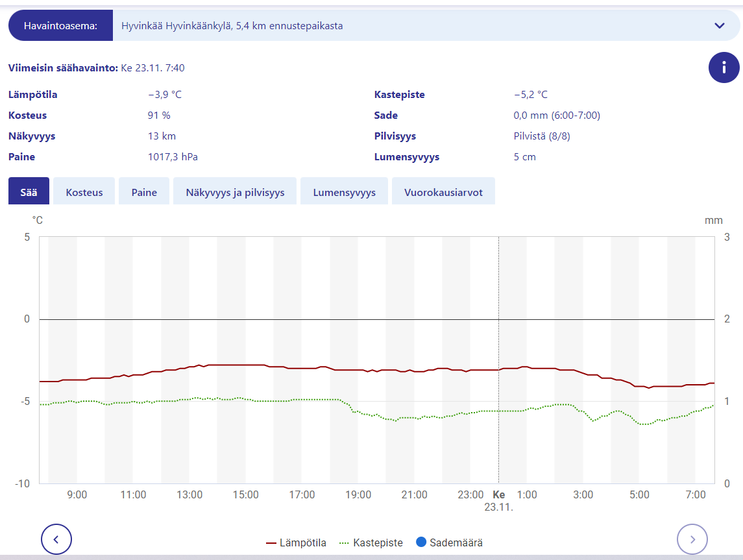
Task: Toggle Kastepiste series in chart legend
Action: click(x=378, y=542)
